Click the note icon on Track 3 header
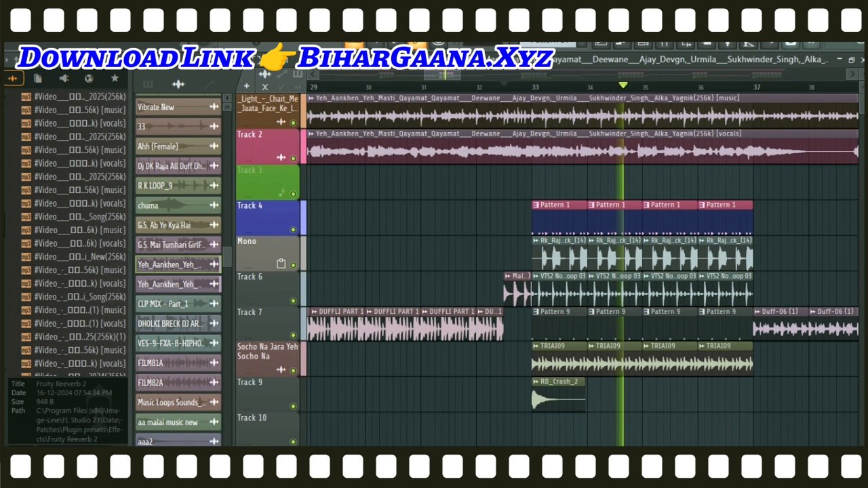Viewport: 868px width, 488px height. tap(281, 193)
